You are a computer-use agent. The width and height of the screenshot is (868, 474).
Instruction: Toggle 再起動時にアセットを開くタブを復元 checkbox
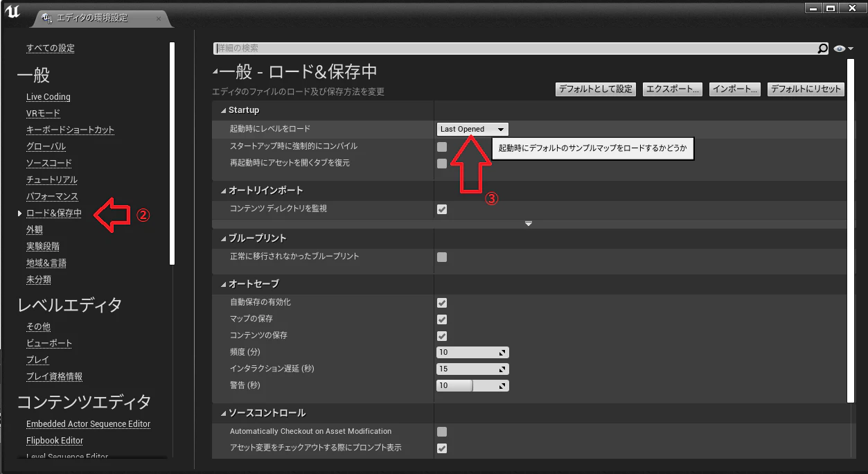click(442, 164)
